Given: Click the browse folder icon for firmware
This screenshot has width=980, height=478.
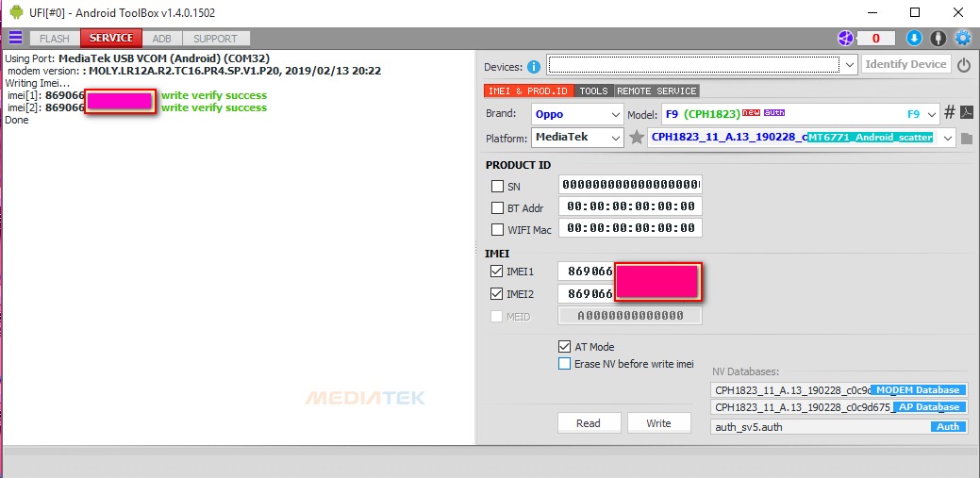Looking at the screenshot, I should (x=967, y=138).
